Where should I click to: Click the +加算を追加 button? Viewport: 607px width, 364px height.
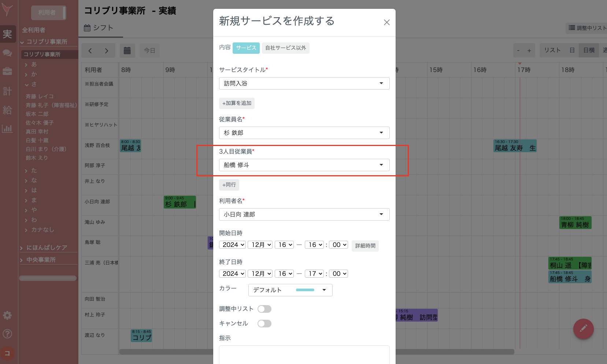[237, 103]
